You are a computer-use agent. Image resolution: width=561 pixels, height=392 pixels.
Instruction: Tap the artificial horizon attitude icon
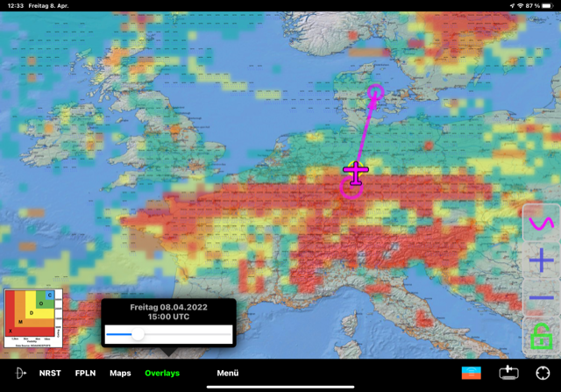(472, 373)
